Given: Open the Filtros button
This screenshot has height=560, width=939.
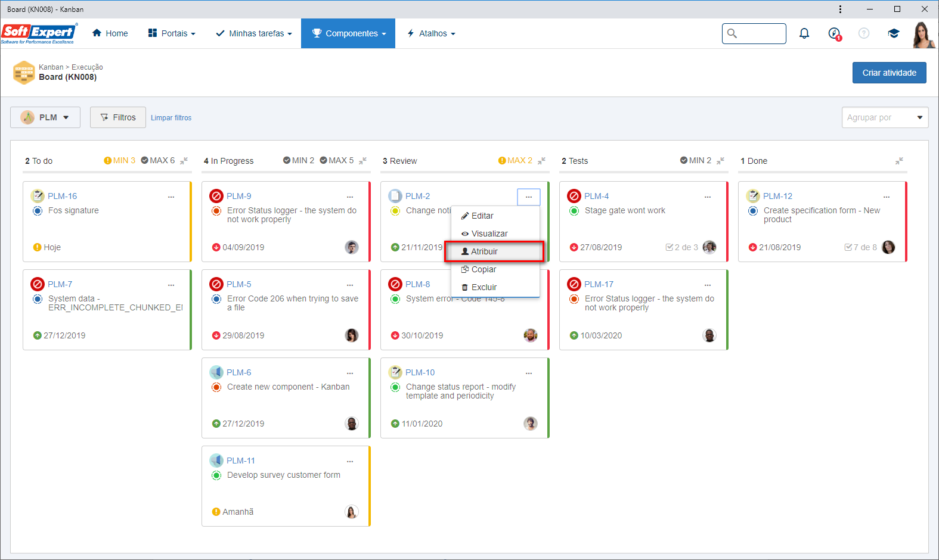Looking at the screenshot, I should (x=118, y=117).
